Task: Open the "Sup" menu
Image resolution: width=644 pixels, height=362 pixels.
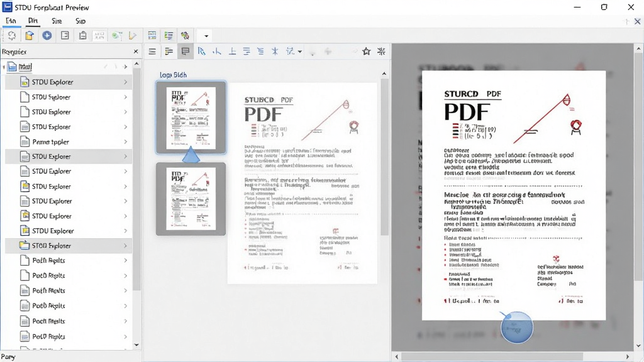Action: click(x=80, y=21)
